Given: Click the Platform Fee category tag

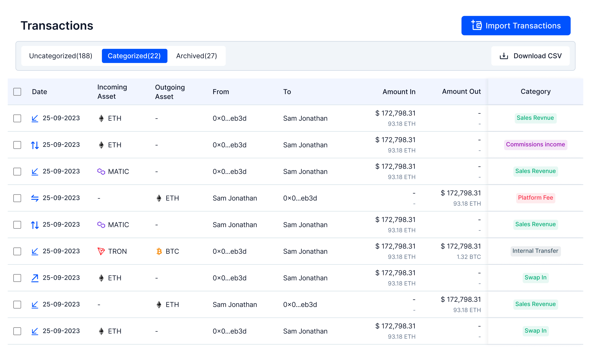Looking at the screenshot, I should 535,198.
